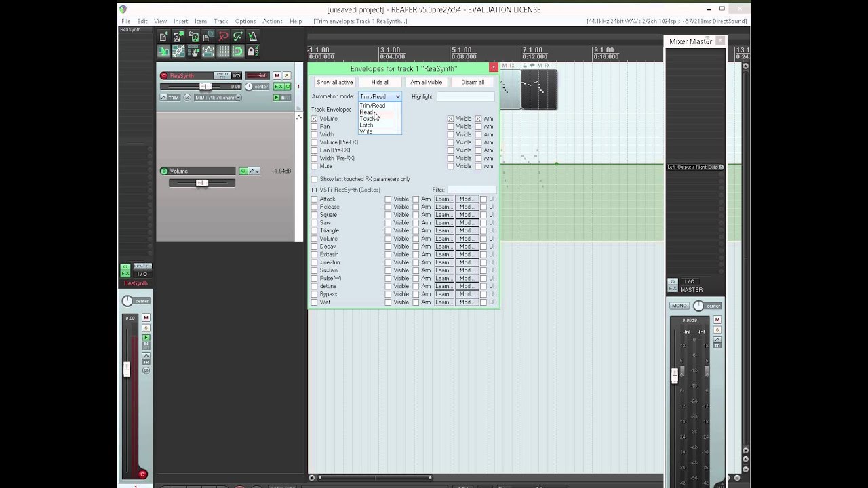Click the Open Project toolbar icon
This screenshot has height=488, width=868.
pyautogui.click(x=178, y=37)
